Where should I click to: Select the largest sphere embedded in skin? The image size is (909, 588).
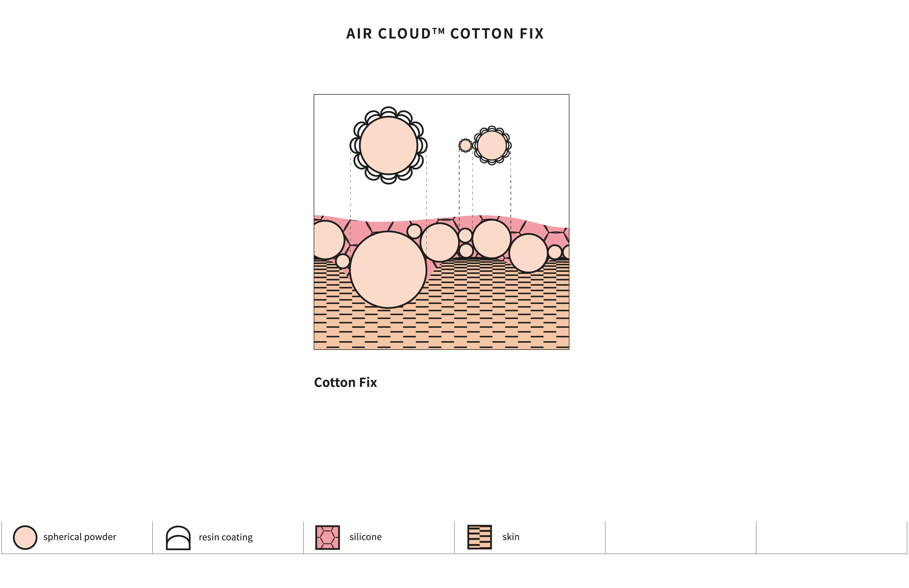tap(388, 269)
